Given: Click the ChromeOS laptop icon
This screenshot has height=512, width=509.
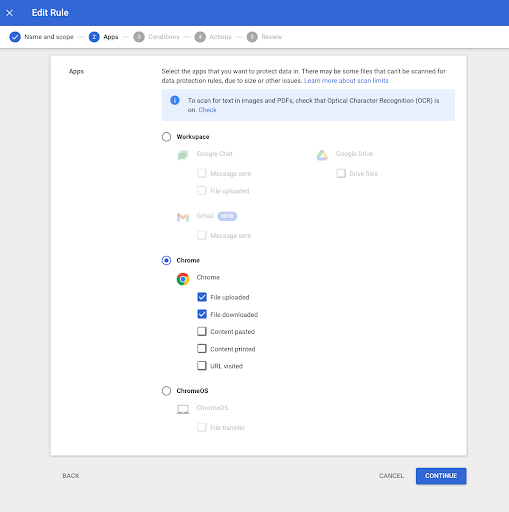Looking at the screenshot, I should (183, 409).
